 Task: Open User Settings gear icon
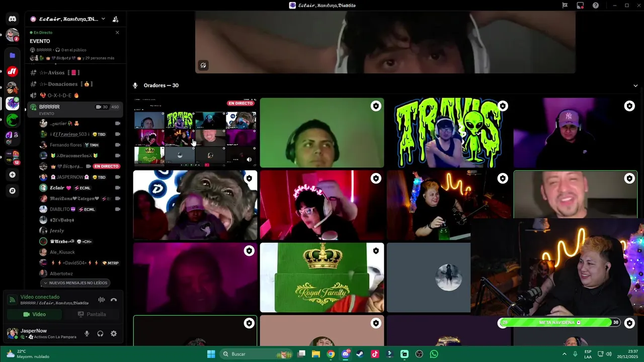coord(114,333)
